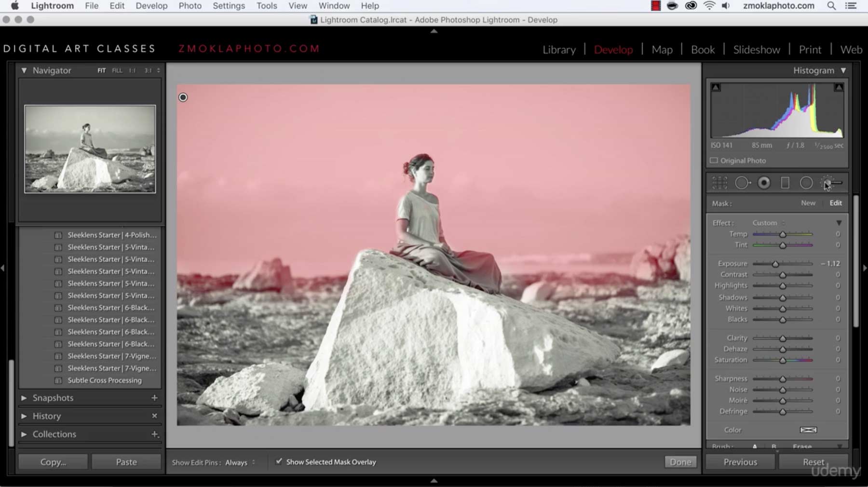Screen dimensions: 868x487
Task: Click the red recording icon in menu bar
Action: 655,6
